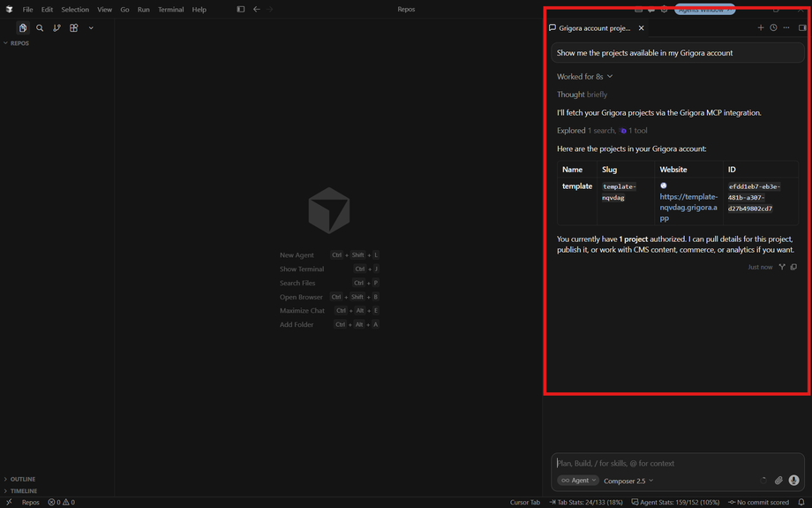Open the Explorer view icon
This screenshot has width=812, height=508.
pos(23,28)
